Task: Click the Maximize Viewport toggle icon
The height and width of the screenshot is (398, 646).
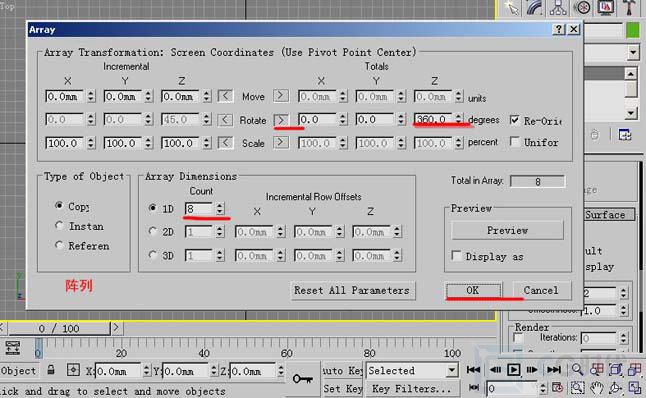Action: coord(634,388)
